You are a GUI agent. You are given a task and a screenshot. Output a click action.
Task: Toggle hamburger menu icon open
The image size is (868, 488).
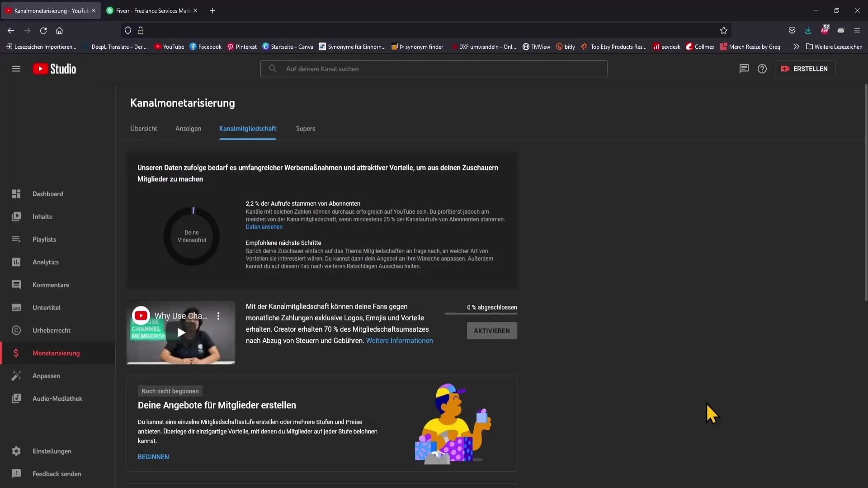click(16, 69)
